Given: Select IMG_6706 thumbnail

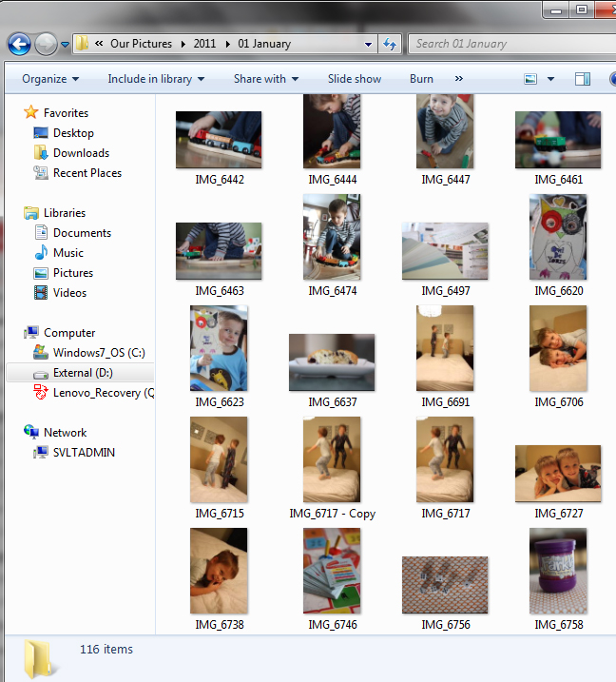Looking at the screenshot, I should coord(558,348).
